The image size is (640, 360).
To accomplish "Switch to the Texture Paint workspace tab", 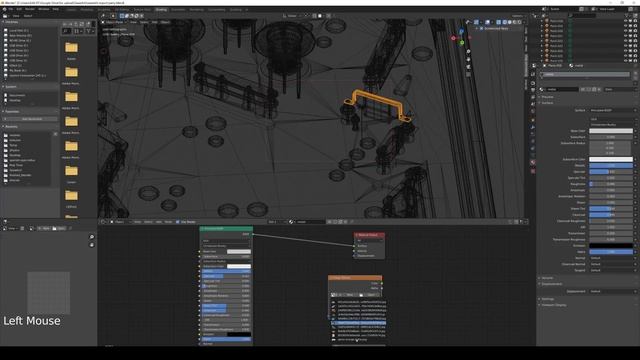I will pyautogui.click(x=142, y=9).
